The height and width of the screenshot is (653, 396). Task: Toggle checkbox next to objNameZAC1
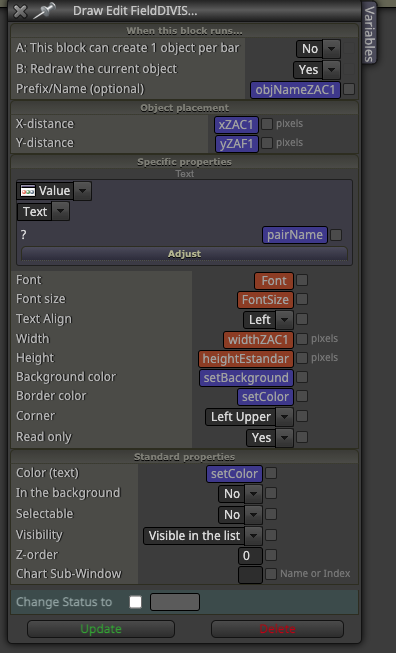349,89
